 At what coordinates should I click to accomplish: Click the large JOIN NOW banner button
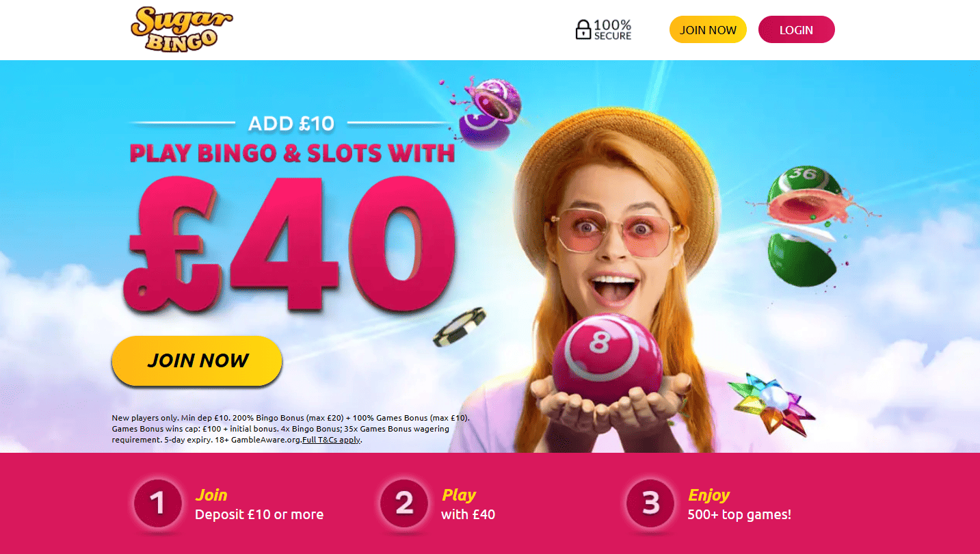click(197, 360)
